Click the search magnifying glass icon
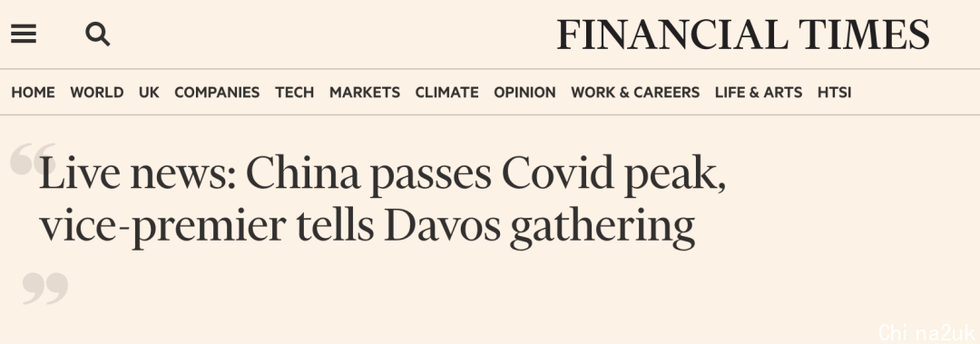Screen dimensions: 980x344 [97, 34]
